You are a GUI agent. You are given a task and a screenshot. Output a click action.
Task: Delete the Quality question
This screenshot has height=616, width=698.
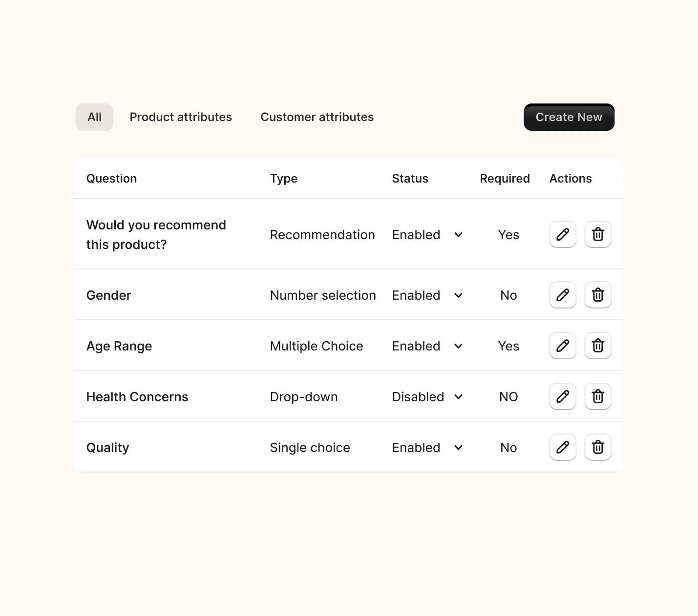(598, 447)
